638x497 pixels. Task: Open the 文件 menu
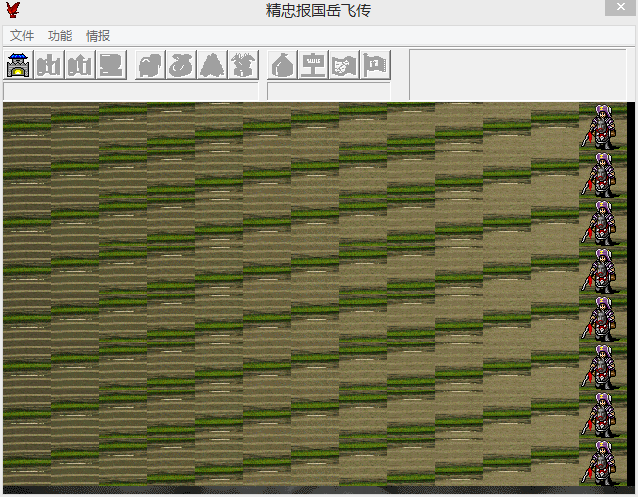[22, 36]
